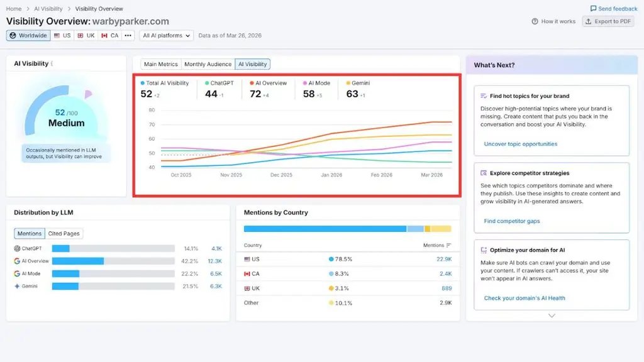Viewport: 644px width, 362px height.
Task: Click the Other row 2.9K value
Action: click(446, 303)
